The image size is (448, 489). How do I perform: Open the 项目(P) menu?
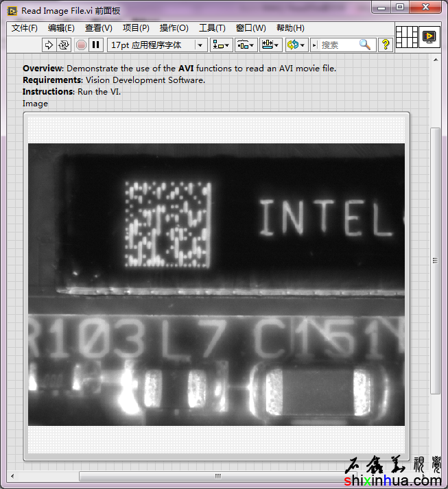pyautogui.click(x=136, y=28)
